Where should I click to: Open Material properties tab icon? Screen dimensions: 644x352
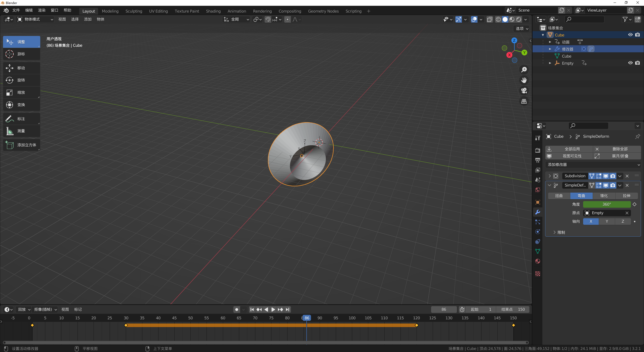point(538,261)
